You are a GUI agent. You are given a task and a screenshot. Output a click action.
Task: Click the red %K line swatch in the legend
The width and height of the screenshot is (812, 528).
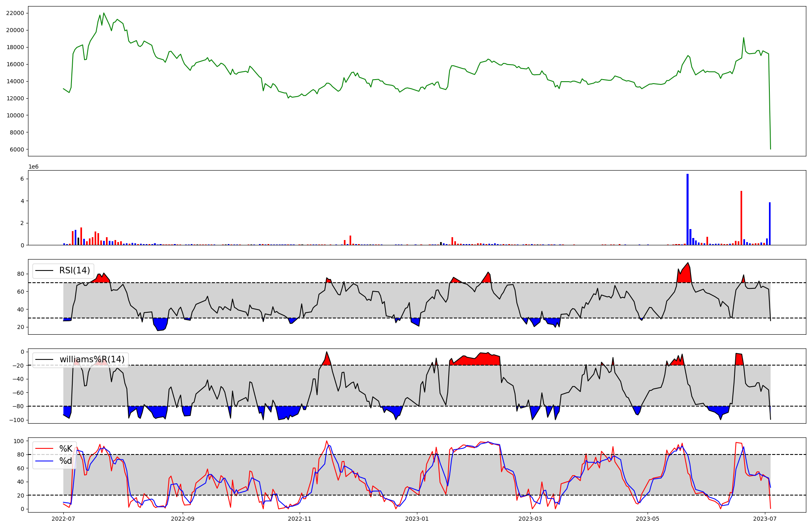click(44, 449)
